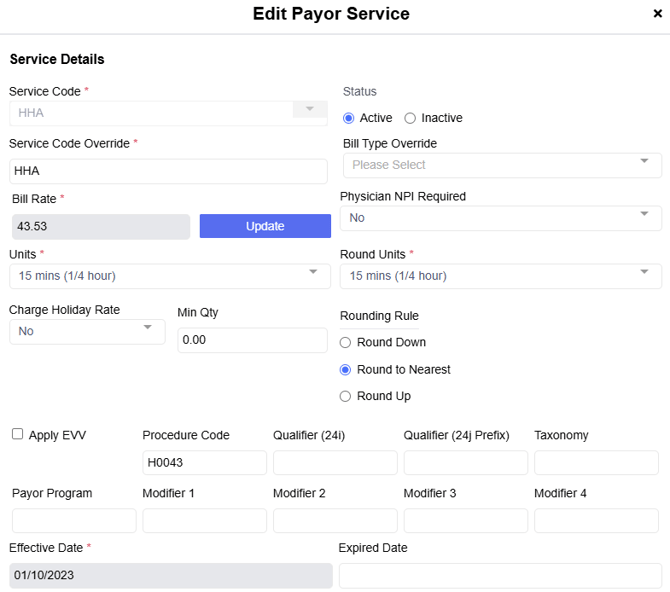Click the Taxonomy input field
The image size is (670, 592).
(597, 462)
